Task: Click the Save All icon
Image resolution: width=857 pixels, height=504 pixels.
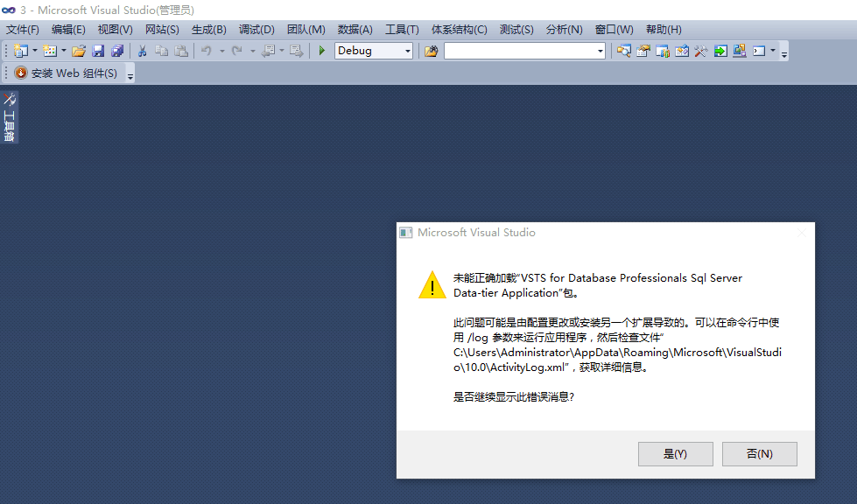Action: 117,51
